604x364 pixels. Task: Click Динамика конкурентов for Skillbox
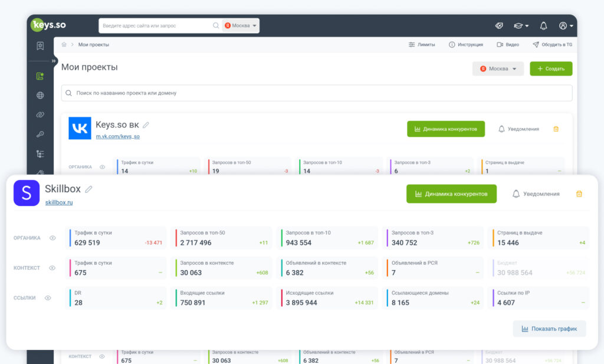(x=451, y=194)
